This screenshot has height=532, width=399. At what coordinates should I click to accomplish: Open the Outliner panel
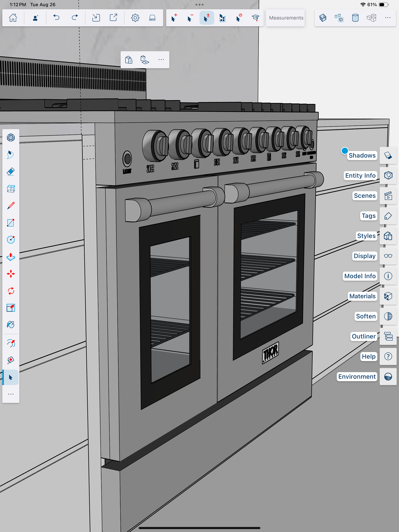click(388, 336)
